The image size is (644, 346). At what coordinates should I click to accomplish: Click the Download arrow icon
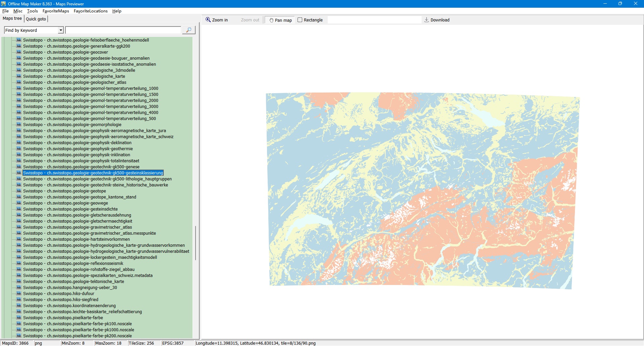(x=426, y=20)
